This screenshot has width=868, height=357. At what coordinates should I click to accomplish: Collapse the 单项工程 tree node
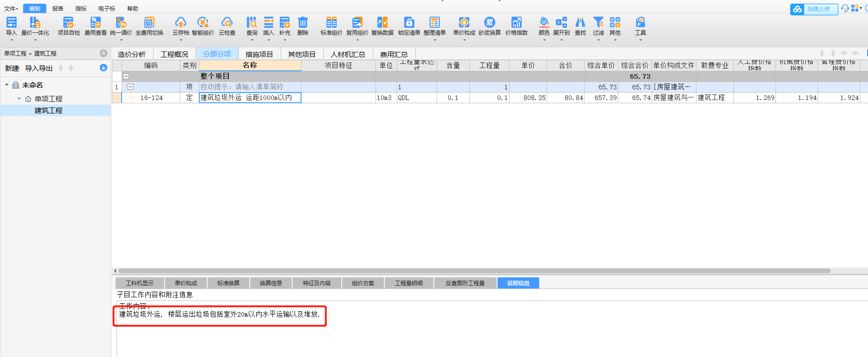point(19,99)
